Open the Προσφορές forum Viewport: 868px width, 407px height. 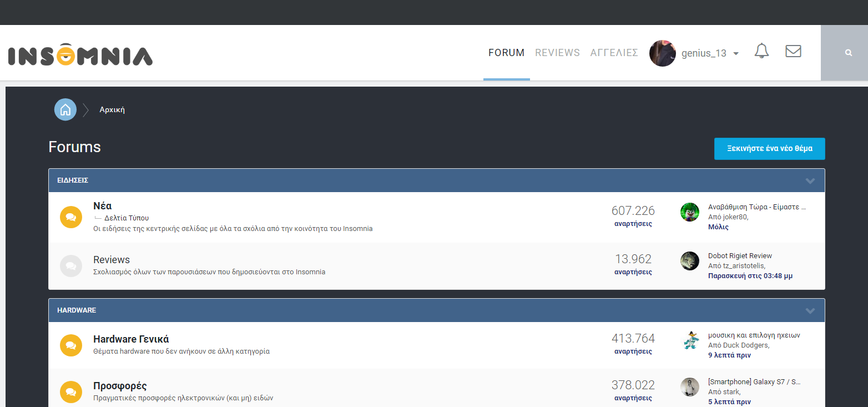click(x=120, y=386)
